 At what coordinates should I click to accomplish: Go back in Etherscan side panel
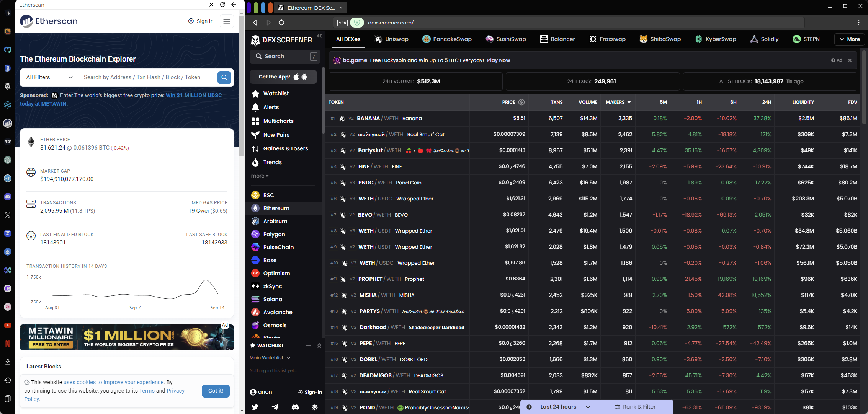pyautogui.click(x=234, y=5)
